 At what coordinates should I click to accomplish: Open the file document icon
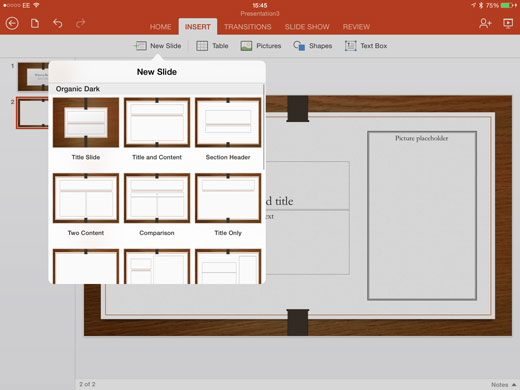(35, 23)
